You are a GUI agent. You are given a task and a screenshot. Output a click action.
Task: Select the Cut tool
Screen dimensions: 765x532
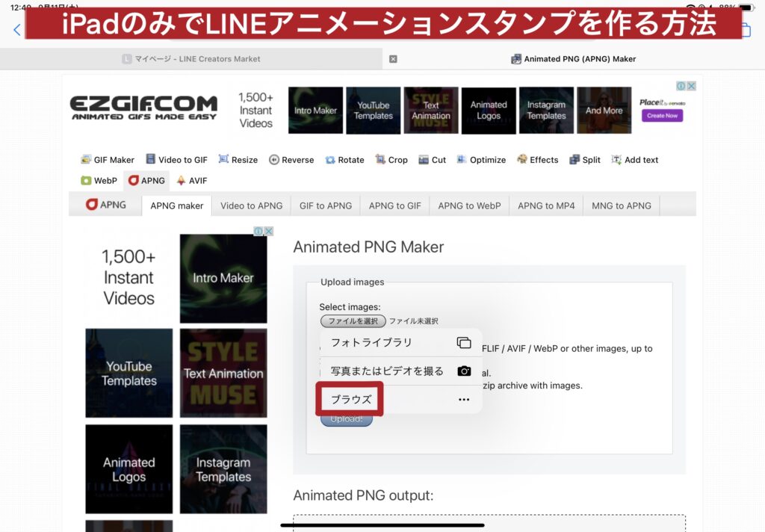433,160
